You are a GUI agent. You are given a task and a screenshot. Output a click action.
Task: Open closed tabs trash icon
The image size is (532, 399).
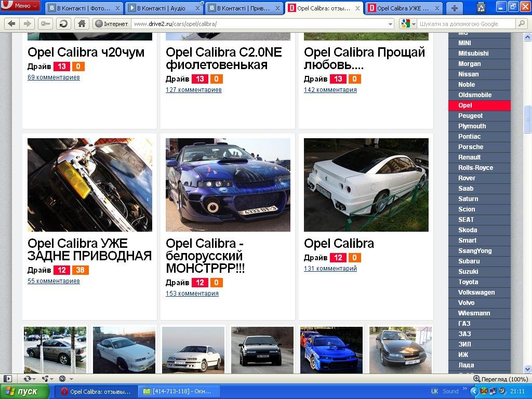(x=481, y=7)
